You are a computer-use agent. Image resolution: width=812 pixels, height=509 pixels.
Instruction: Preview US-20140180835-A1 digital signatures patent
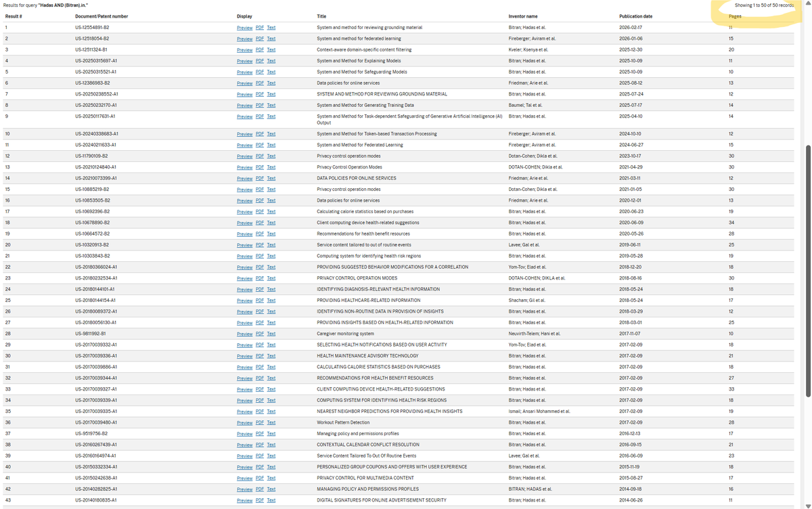pos(244,501)
